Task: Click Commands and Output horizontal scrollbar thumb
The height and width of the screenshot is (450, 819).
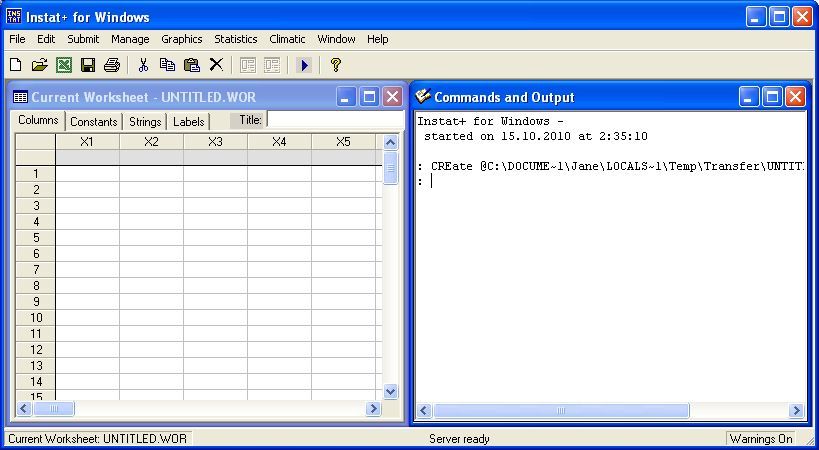Action: pyautogui.click(x=561, y=410)
